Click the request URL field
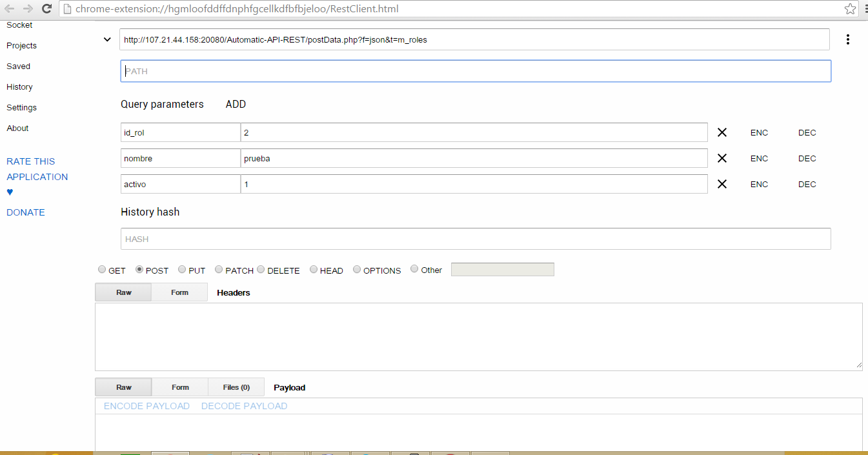The height and width of the screenshot is (455, 868). [x=475, y=39]
